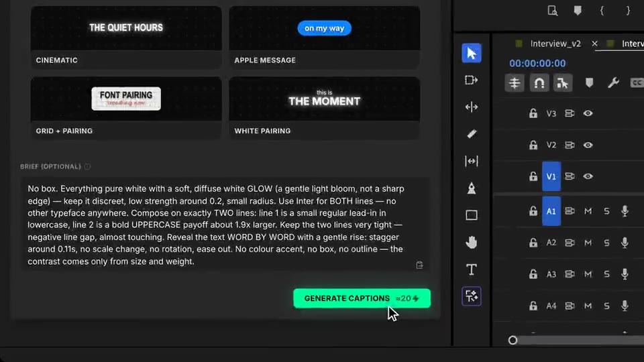The image size is (644, 362).
Task: Toggle sync lock on A2 track
Action: (570, 243)
